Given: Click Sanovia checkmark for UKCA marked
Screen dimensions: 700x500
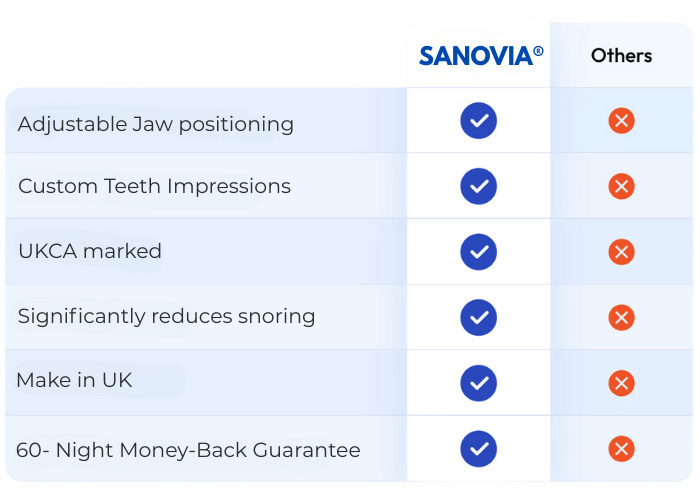Looking at the screenshot, I should (479, 251).
